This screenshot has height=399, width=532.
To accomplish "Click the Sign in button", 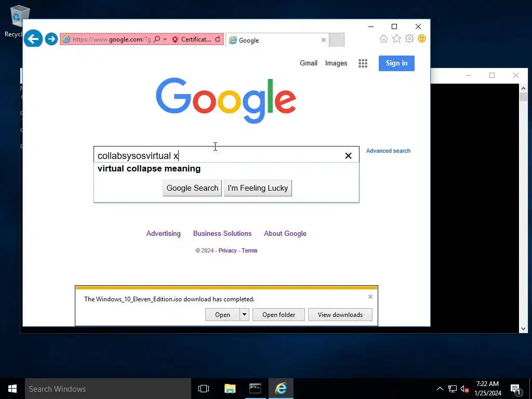I will 396,63.
